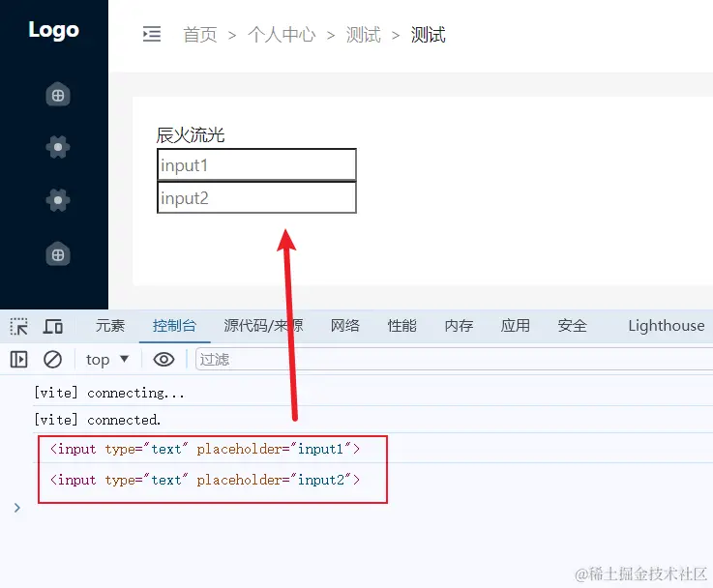Click the 辰火流光 heading text
Viewport: 713px width, 588px height.
point(190,135)
